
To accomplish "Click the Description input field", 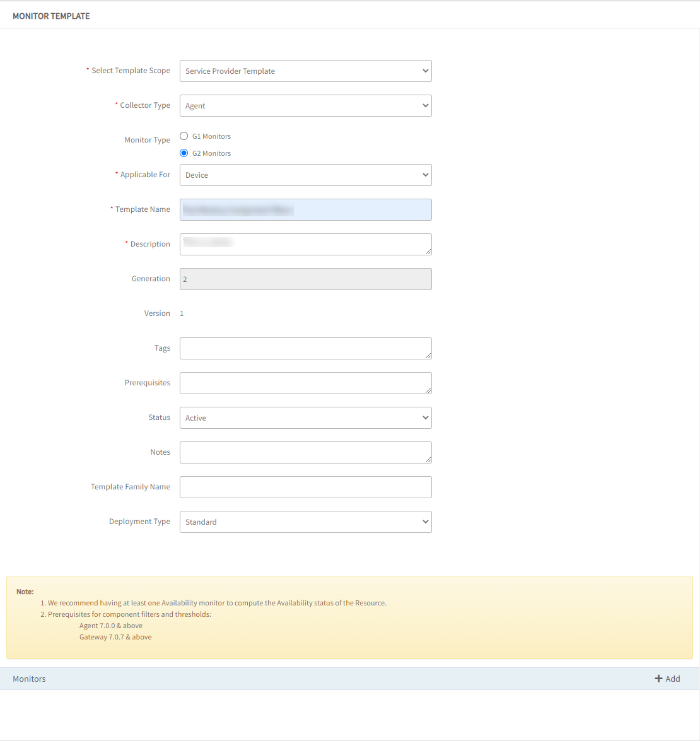I will pos(305,244).
